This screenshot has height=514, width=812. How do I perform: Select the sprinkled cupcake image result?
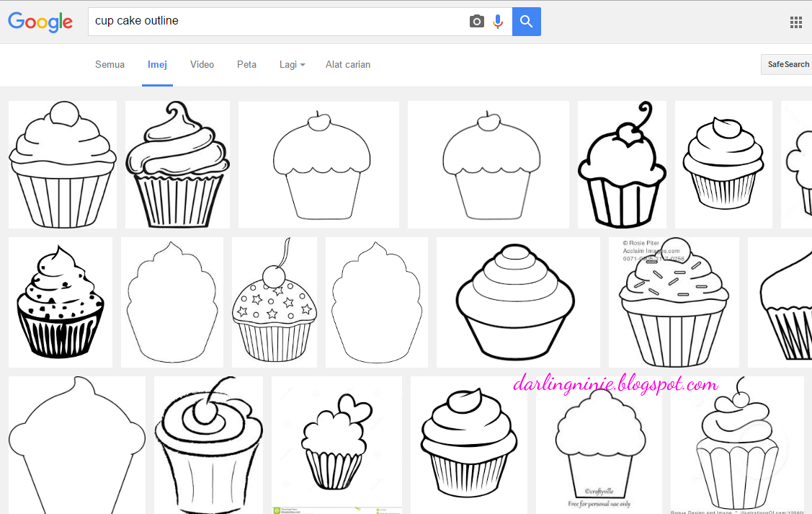point(674,303)
